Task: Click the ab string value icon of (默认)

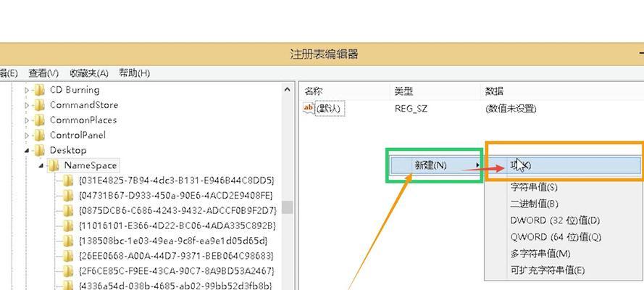Action: coord(309,109)
